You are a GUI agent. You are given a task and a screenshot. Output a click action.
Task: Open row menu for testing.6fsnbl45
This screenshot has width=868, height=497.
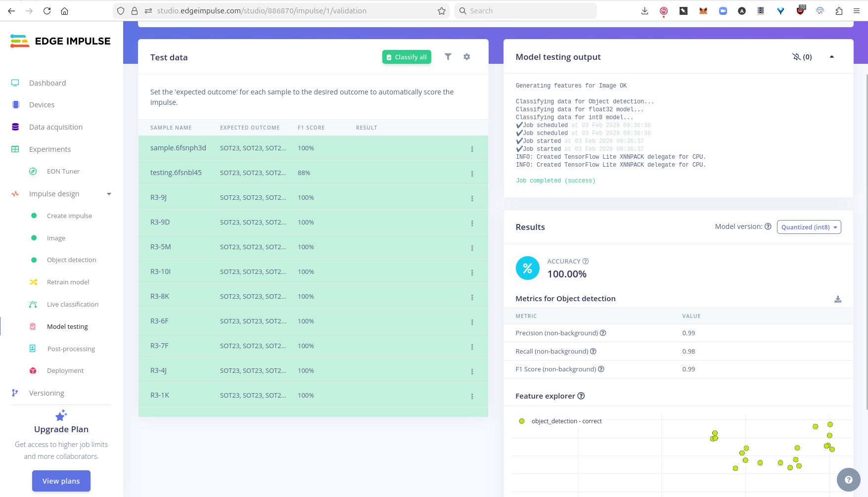tap(472, 174)
